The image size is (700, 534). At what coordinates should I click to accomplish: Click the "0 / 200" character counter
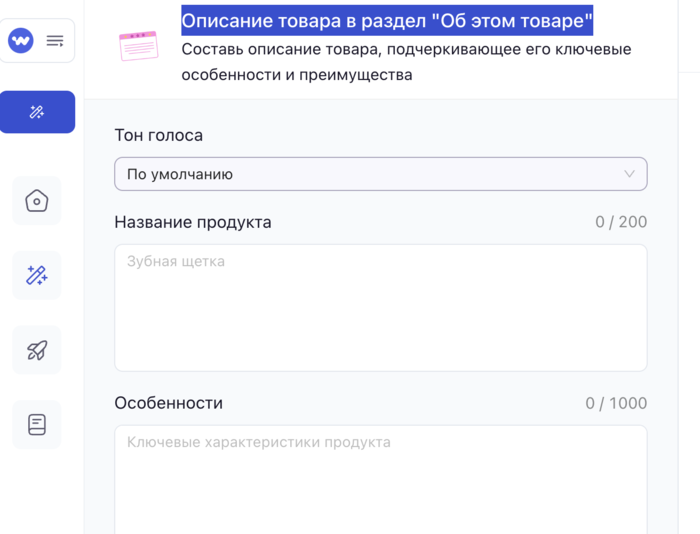coord(620,222)
